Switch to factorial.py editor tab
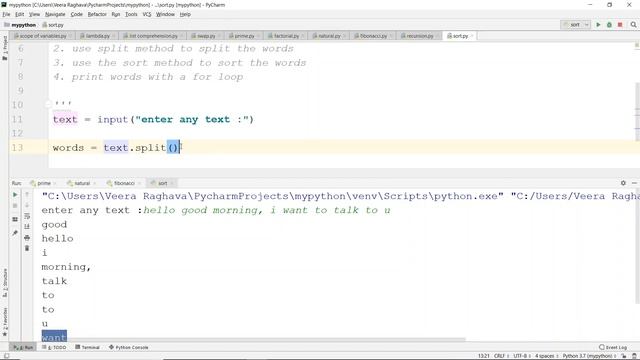640x360 pixels. coord(286,36)
